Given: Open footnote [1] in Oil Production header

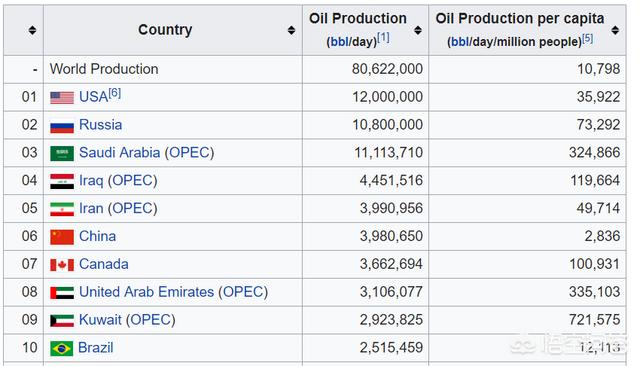Looking at the screenshot, I should (383, 38).
